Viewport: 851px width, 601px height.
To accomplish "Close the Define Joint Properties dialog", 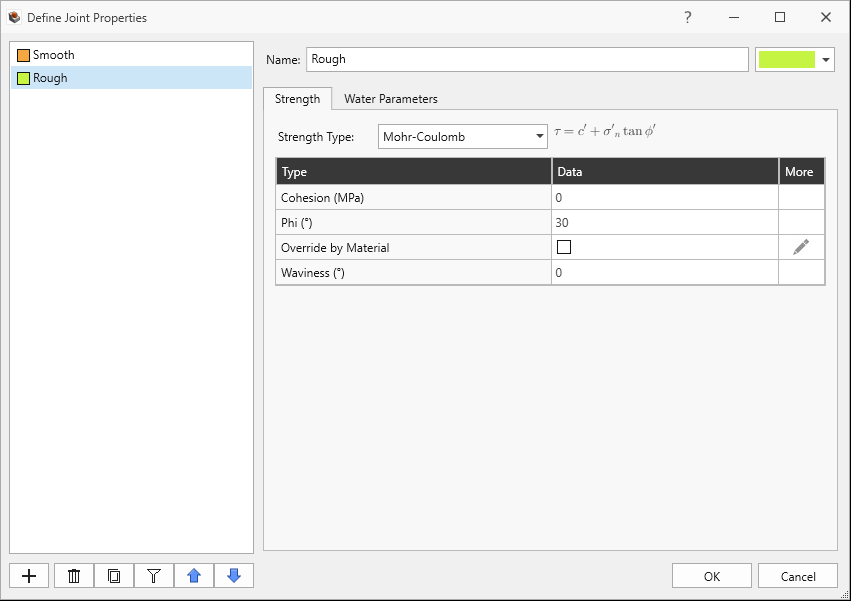I will (825, 17).
